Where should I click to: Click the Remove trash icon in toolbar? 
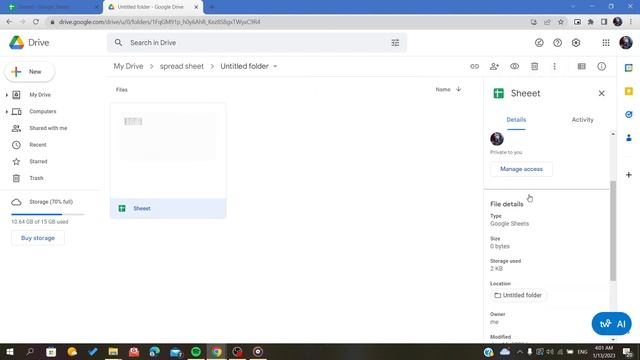(x=534, y=66)
